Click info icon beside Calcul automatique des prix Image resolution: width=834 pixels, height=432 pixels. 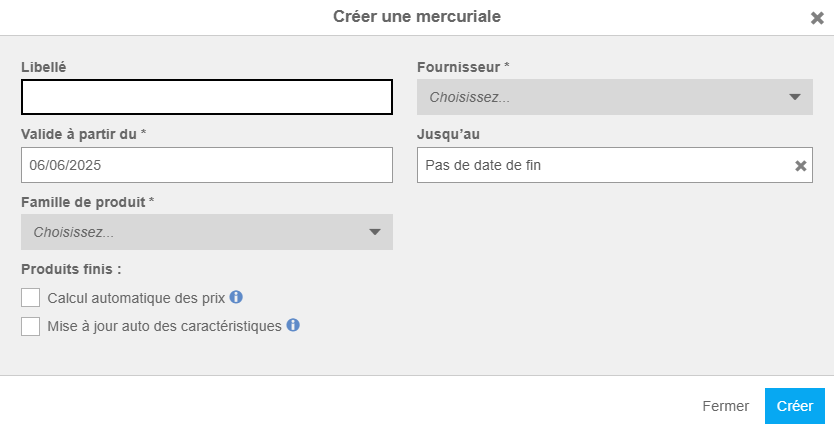236,297
